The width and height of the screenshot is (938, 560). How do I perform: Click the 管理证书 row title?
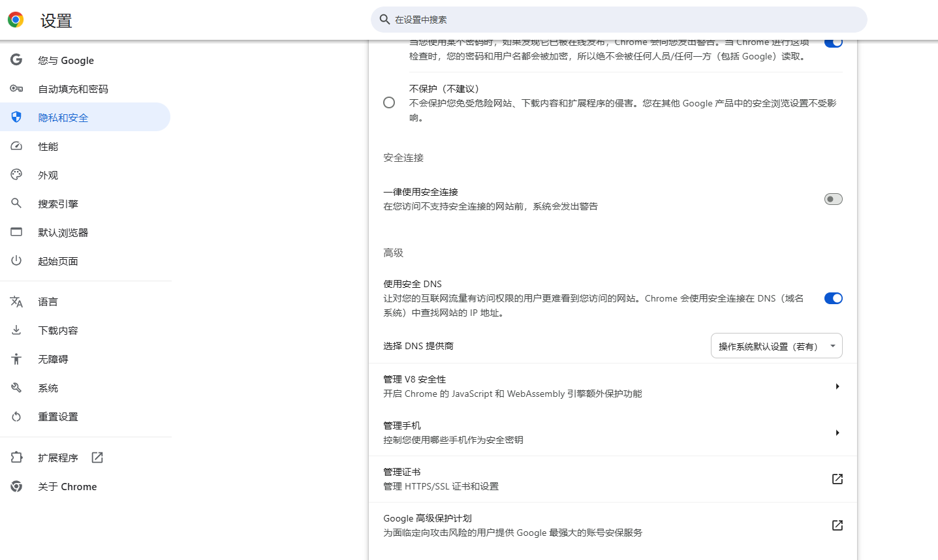401,472
